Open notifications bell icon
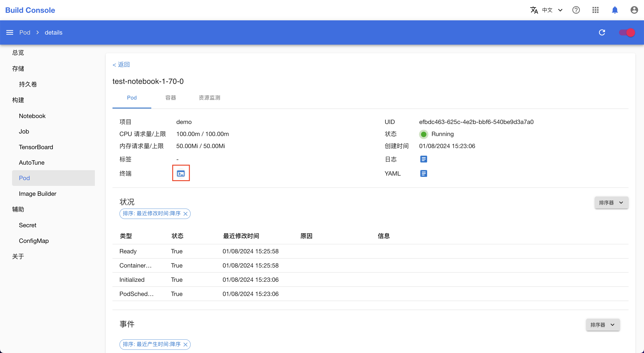Screen dimensions: 644x353 pyautogui.click(x=615, y=10)
